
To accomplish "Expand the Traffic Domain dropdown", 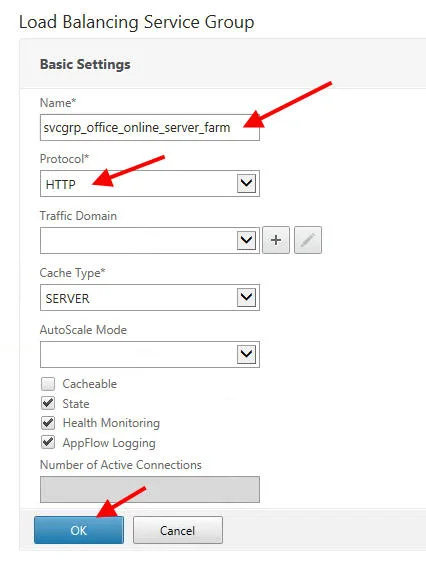I will pos(246,240).
